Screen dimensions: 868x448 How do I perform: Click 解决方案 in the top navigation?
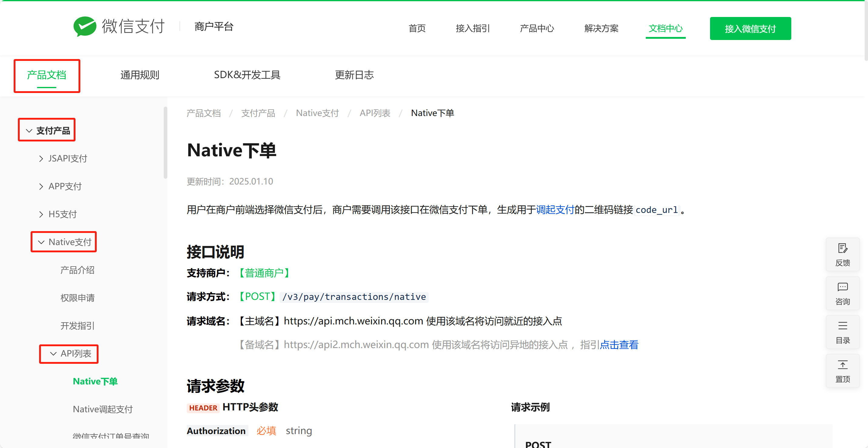pyautogui.click(x=601, y=28)
